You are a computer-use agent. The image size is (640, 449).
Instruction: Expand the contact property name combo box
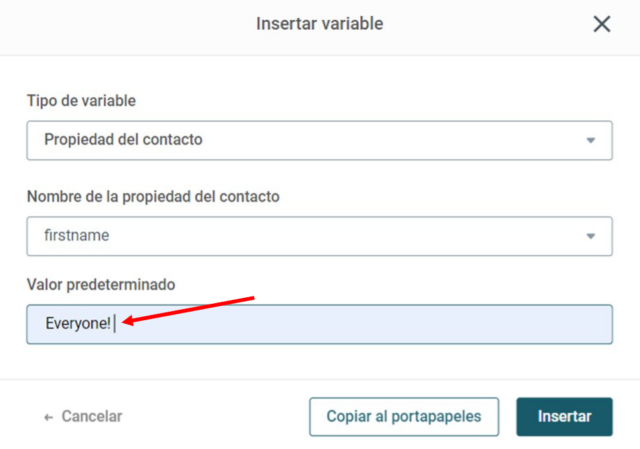pos(320,236)
